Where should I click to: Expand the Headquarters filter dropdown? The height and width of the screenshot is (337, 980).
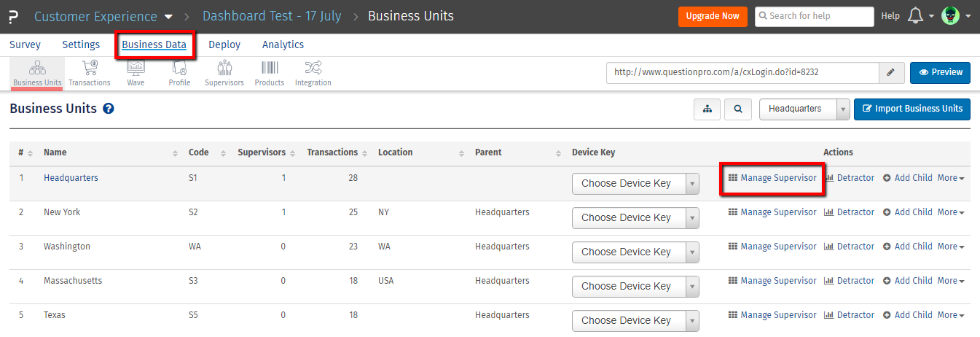coord(804,109)
